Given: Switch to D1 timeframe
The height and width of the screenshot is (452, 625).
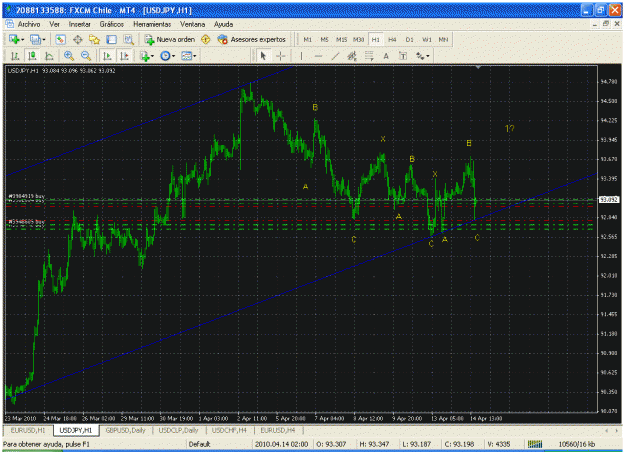Looking at the screenshot, I should (409, 39).
